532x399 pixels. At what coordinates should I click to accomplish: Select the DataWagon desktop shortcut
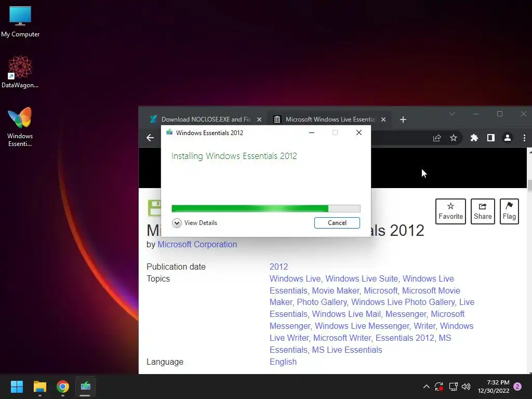point(20,72)
